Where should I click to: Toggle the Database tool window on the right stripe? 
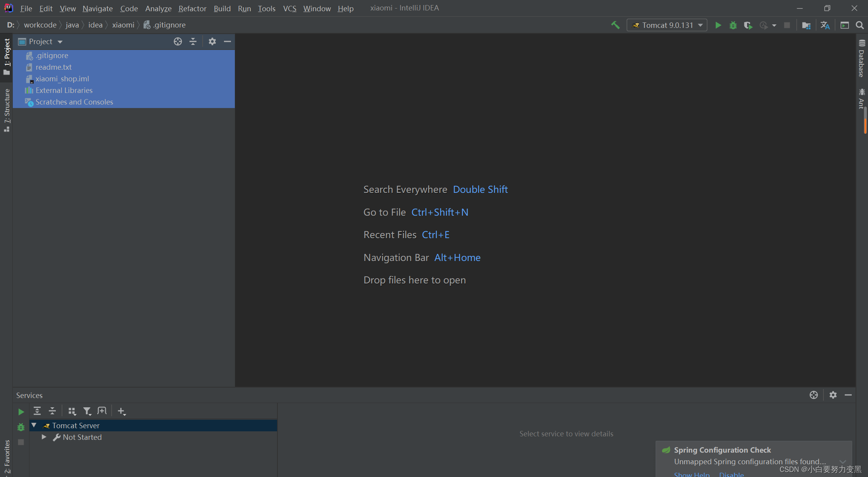pyautogui.click(x=861, y=59)
